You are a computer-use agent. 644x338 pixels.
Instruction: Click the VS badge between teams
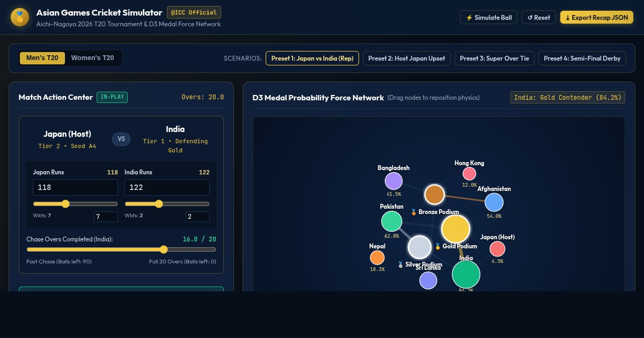click(121, 139)
